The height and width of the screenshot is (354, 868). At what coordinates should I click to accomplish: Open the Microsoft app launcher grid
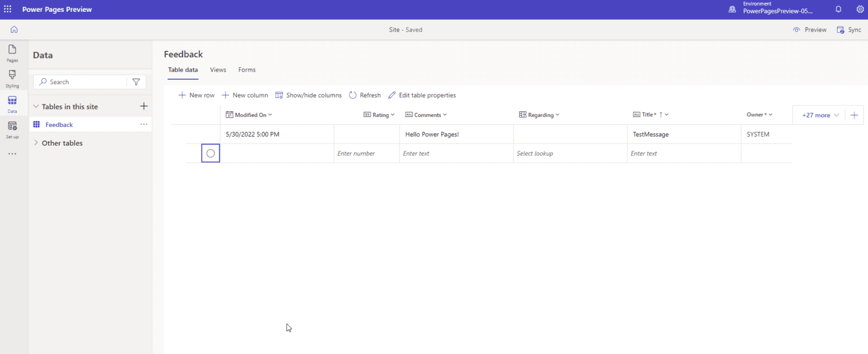tap(8, 9)
